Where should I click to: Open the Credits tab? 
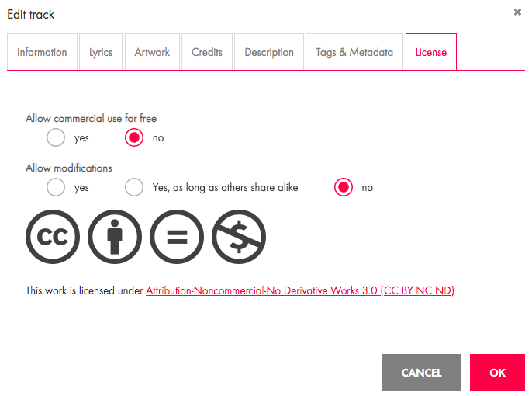(x=207, y=52)
